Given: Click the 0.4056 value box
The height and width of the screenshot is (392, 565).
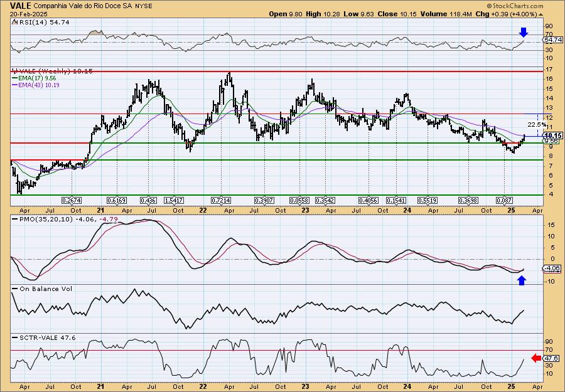Looking at the screenshot, I should tap(369, 200).
